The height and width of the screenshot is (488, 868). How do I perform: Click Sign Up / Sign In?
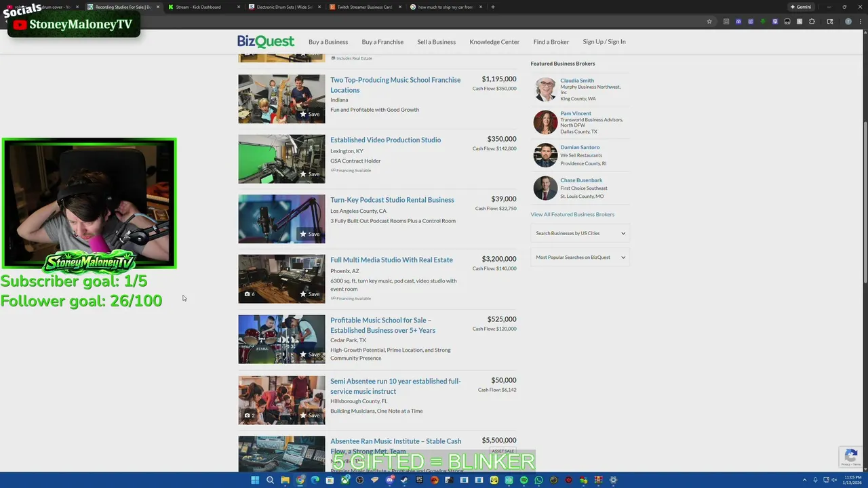coord(604,41)
